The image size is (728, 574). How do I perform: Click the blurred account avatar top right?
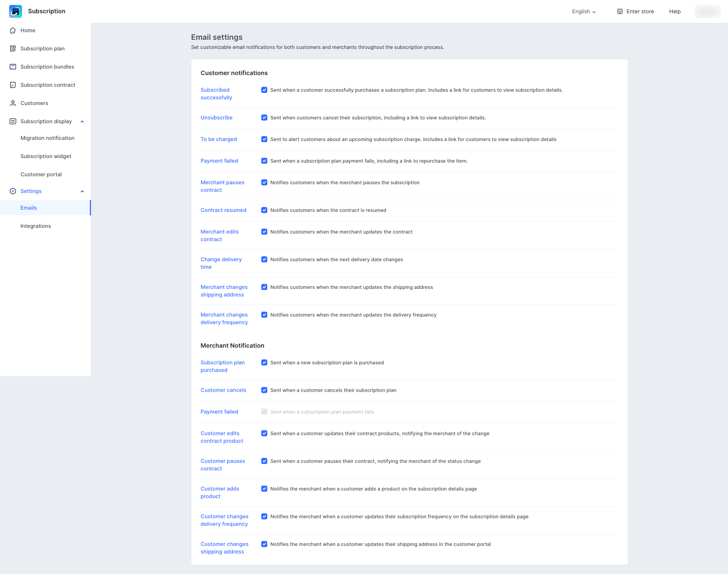[x=707, y=11]
